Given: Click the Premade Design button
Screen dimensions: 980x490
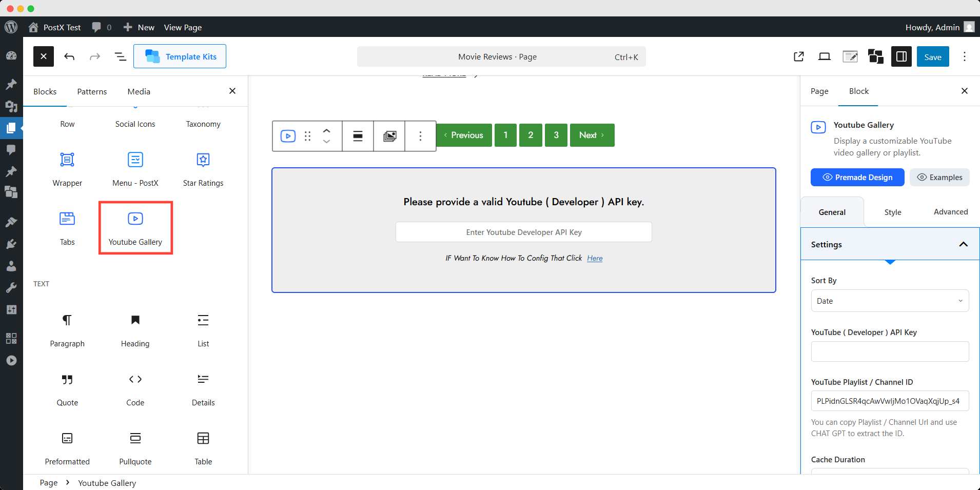Looking at the screenshot, I should 857,177.
